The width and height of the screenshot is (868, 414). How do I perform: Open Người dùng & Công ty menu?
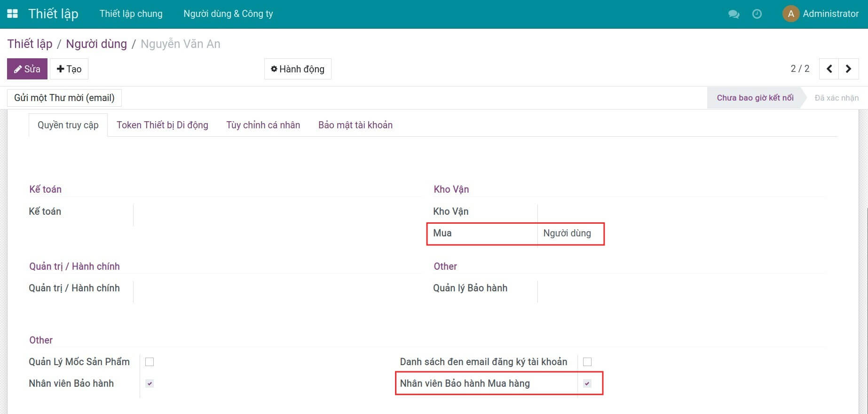point(228,14)
